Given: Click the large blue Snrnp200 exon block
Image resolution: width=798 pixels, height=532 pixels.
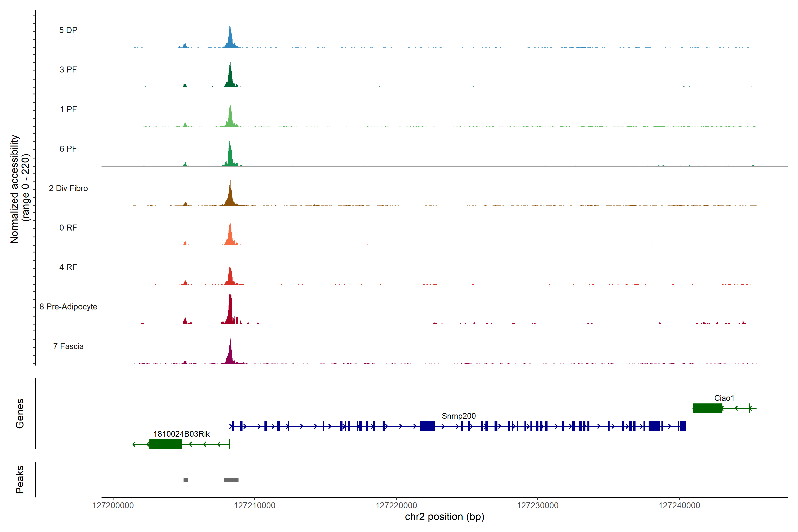Looking at the screenshot, I should (x=427, y=426).
